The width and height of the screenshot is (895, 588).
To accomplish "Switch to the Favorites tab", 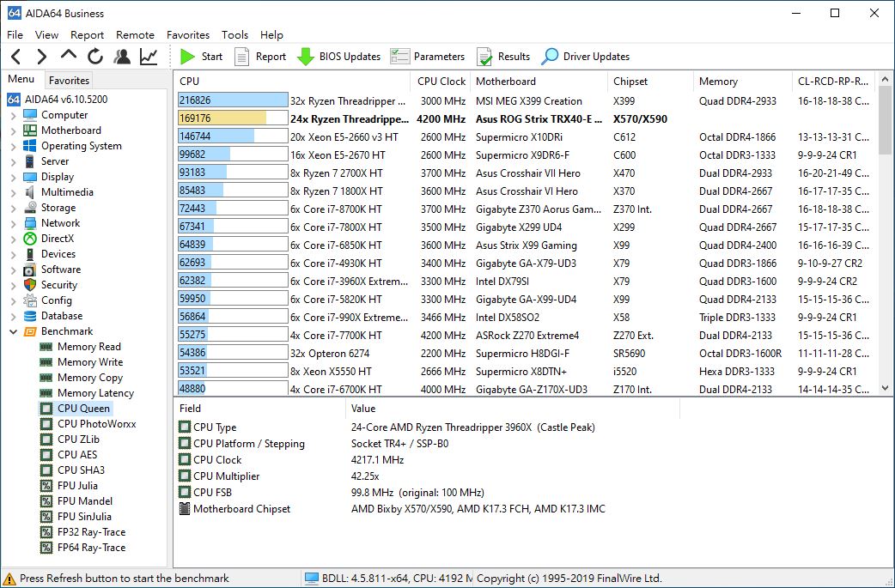I will [69, 81].
